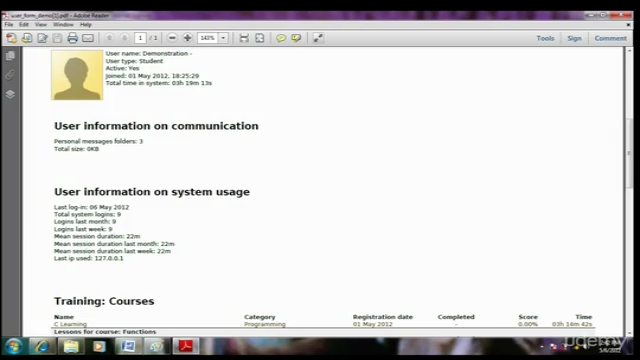Viewport: 640px width, 360px height.
Task: Open the Windows Start button
Action: click(x=14, y=347)
